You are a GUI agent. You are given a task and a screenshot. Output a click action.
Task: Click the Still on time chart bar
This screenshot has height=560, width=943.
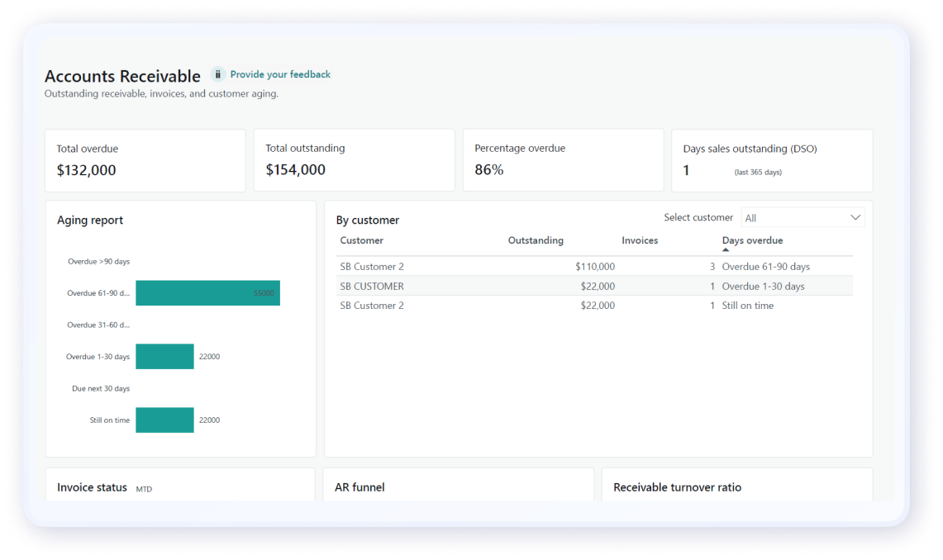click(x=164, y=420)
